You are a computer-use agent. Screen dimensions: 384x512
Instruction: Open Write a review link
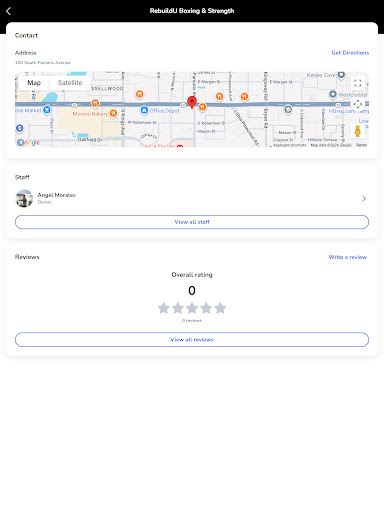click(348, 257)
